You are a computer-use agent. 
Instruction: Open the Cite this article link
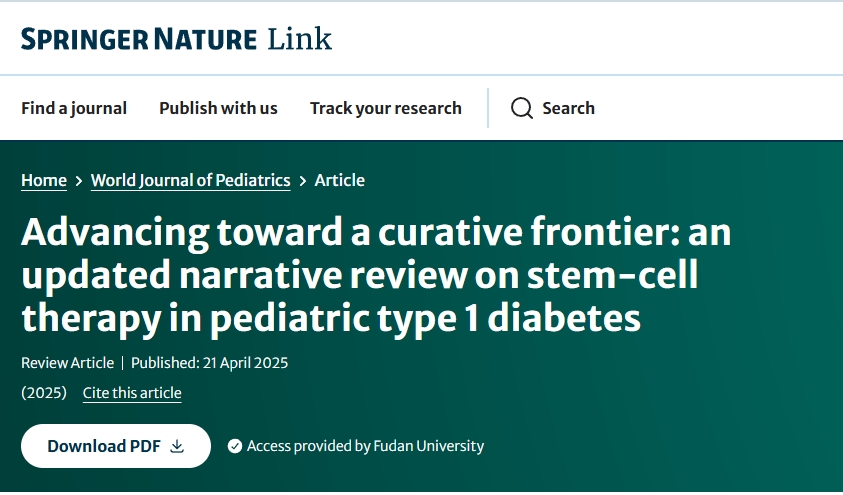[132, 393]
